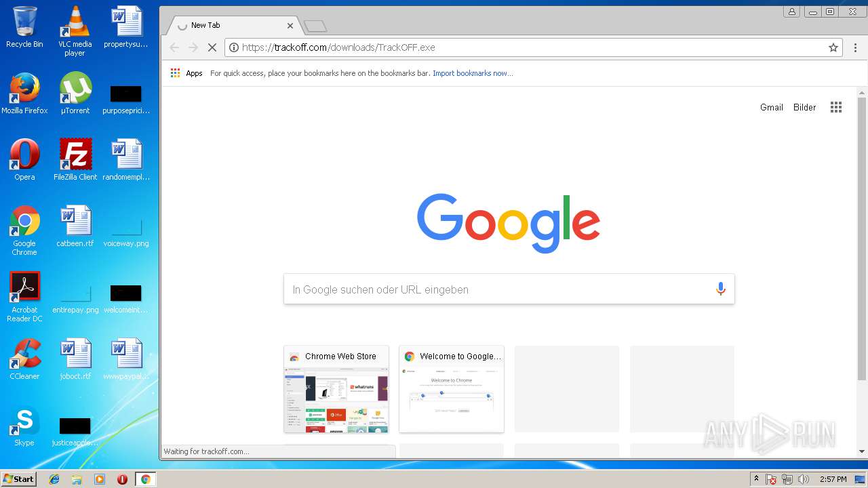Viewport: 868px width, 488px height.
Task: Go back to previous page
Action: pyautogui.click(x=174, y=47)
